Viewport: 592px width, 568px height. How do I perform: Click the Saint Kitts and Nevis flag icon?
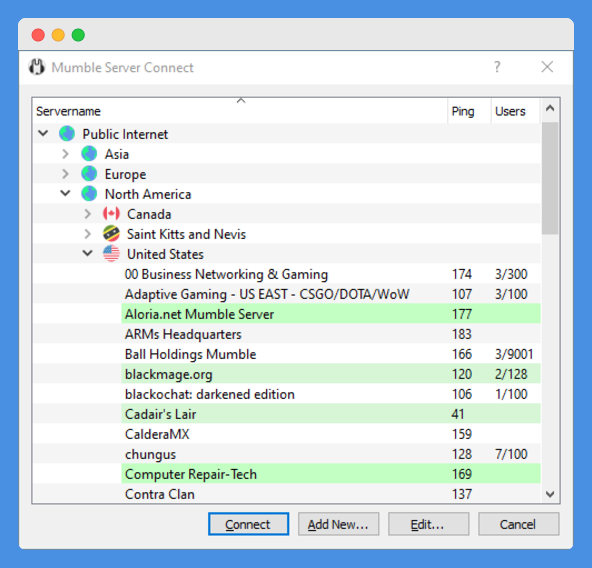111,234
